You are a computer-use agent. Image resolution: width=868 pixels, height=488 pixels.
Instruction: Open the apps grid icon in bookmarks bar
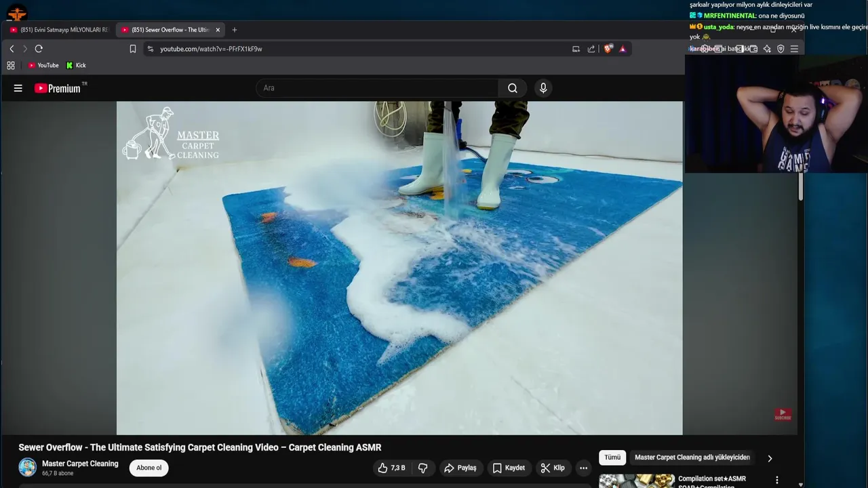click(x=11, y=65)
